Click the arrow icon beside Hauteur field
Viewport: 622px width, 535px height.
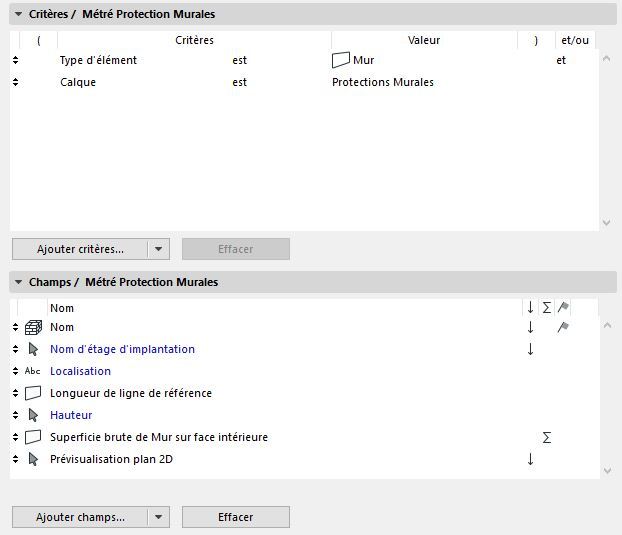click(33, 415)
